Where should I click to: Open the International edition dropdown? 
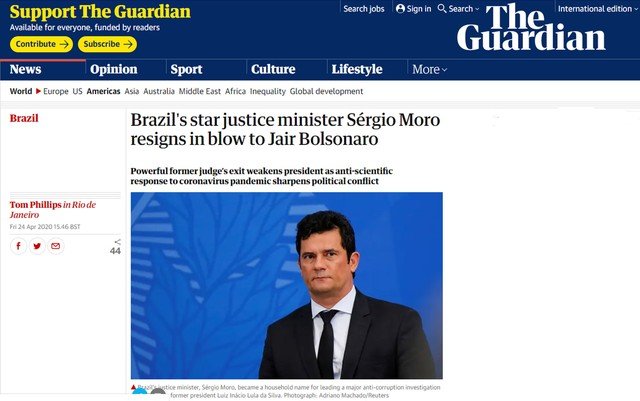coord(597,9)
